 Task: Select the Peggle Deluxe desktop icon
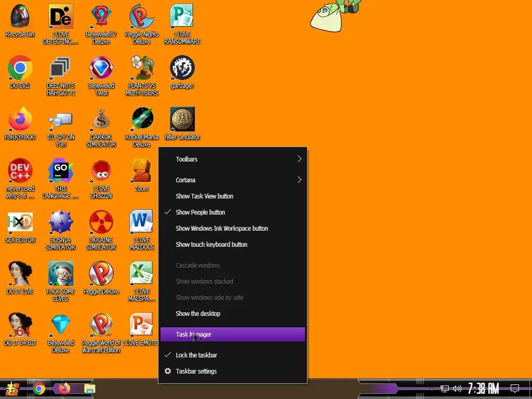pos(101,273)
